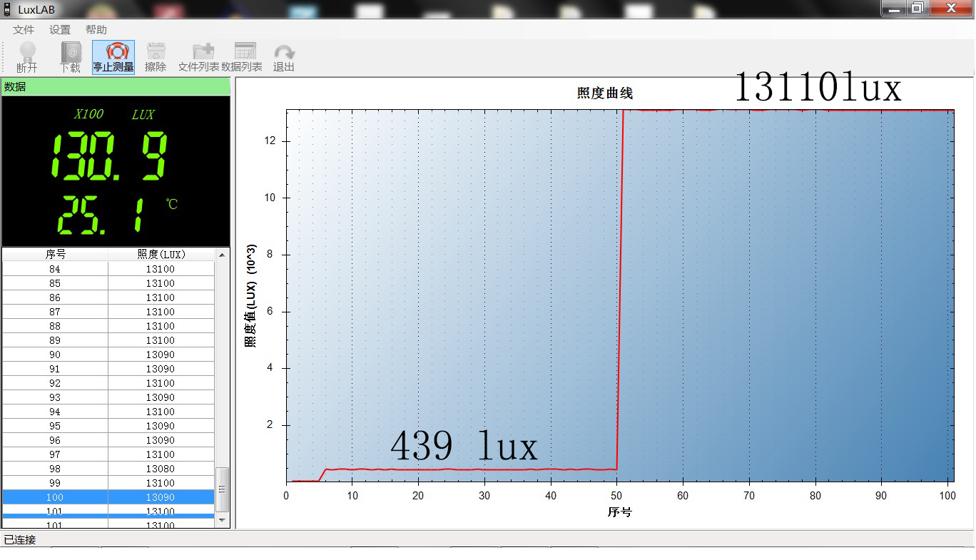Select row with 序号 84
This screenshot has width=976, height=560.
coord(108,269)
